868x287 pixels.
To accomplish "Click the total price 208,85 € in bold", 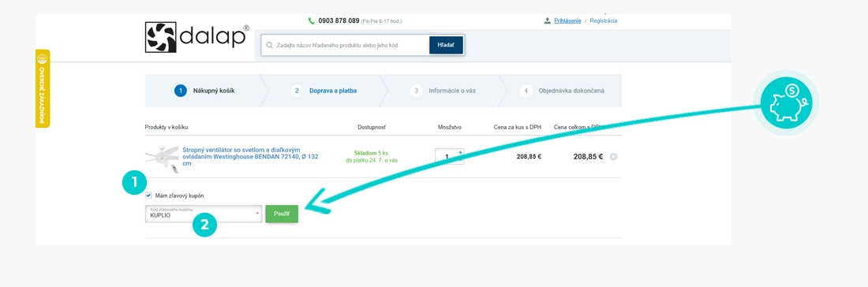I will (588, 156).
